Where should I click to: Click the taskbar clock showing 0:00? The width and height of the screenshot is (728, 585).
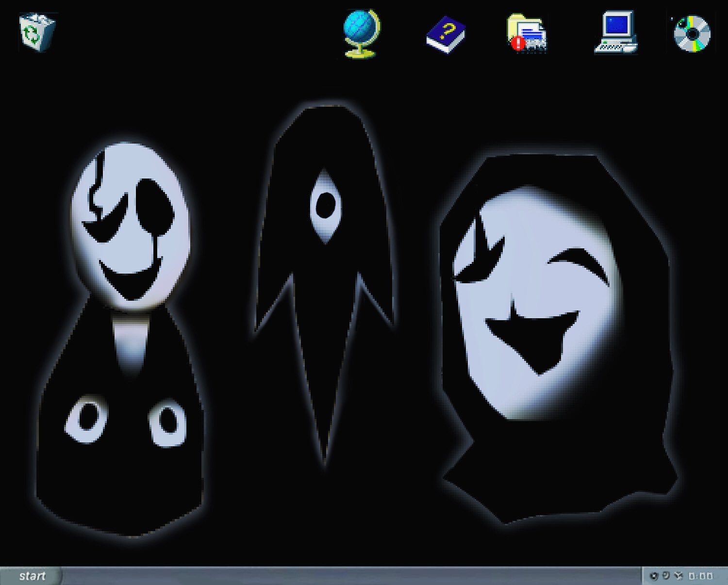tap(701, 575)
